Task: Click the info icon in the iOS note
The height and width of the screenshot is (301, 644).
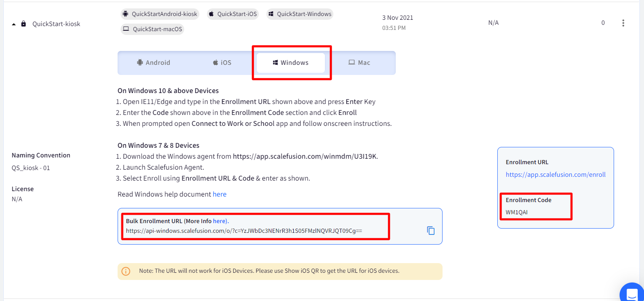Action: [126, 271]
